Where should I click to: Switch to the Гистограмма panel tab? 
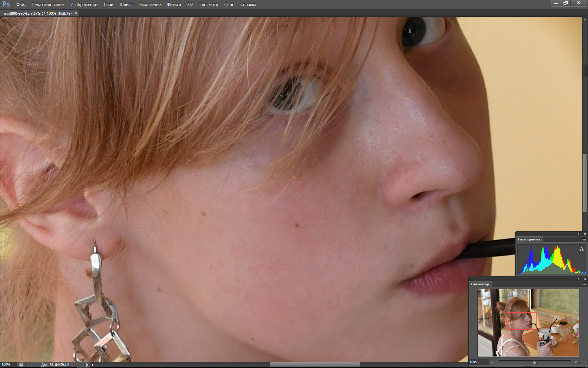[x=529, y=239]
